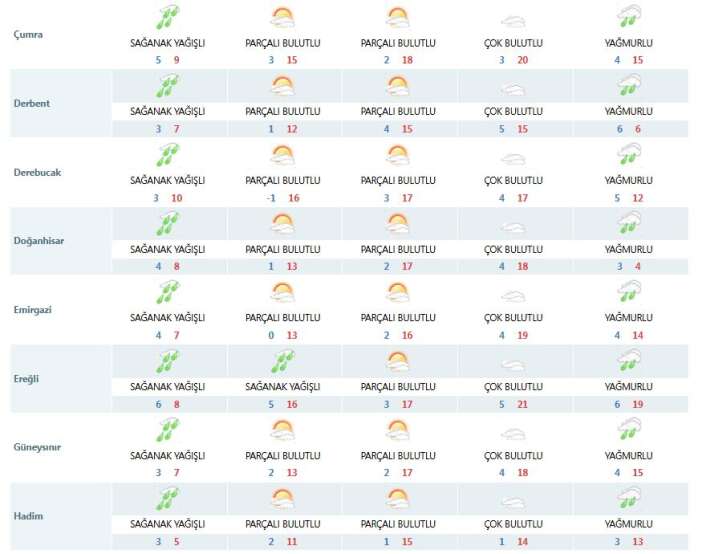
Task: Click the rainy icon in Derebucak row
Action: point(630,155)
